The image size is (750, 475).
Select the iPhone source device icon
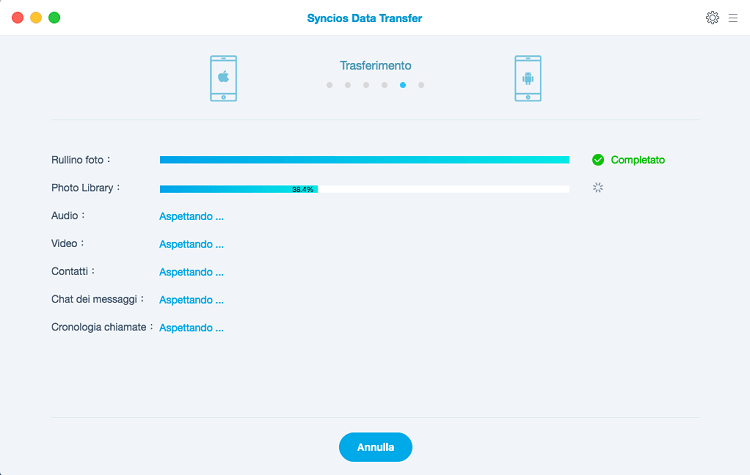tap(223, 78)
